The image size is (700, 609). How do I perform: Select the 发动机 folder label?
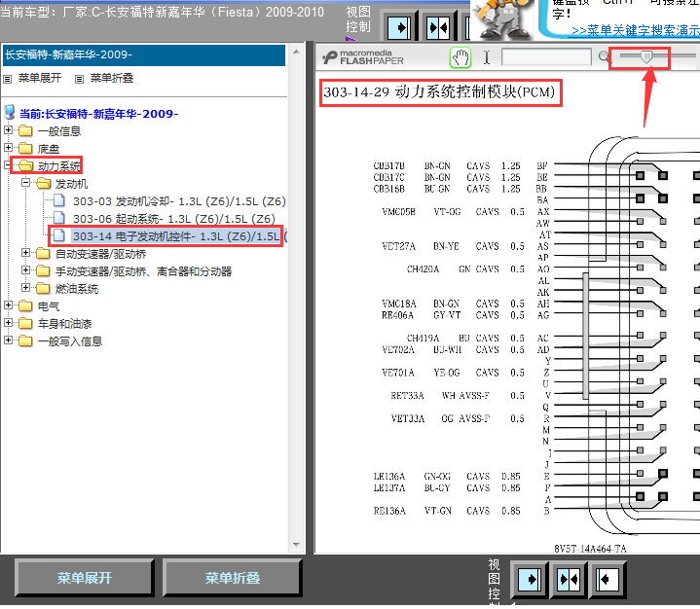(x=71, y=184)
